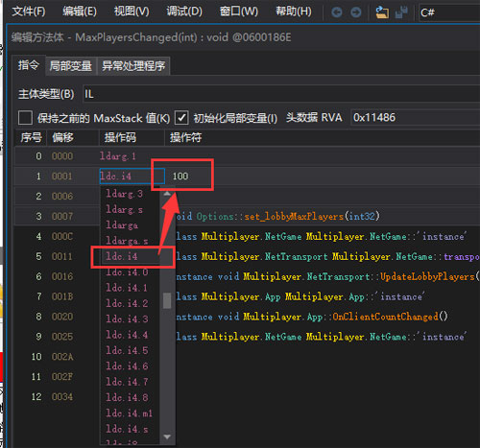The width and height of the screenshot is (480, 448).
Task: Open the ldc.i4 opcode combo box in row 1
Action: 132,177
